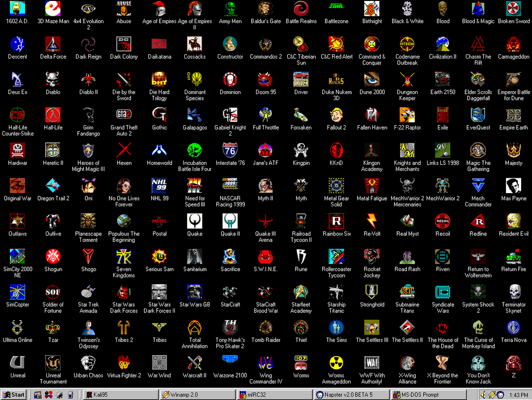This screenshot has width=532, height=400.
Task: Select the Broken Sword icon
Action: [x=513, y=8]
